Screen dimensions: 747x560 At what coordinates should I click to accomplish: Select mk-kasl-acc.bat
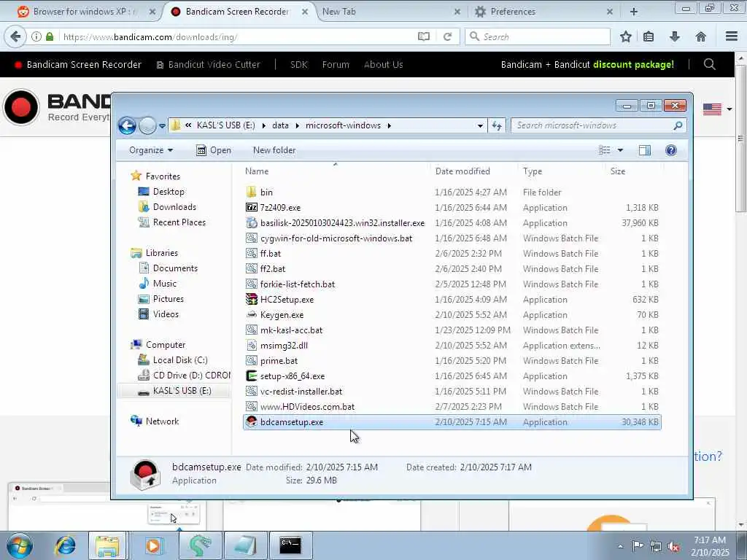pos(452,330)
